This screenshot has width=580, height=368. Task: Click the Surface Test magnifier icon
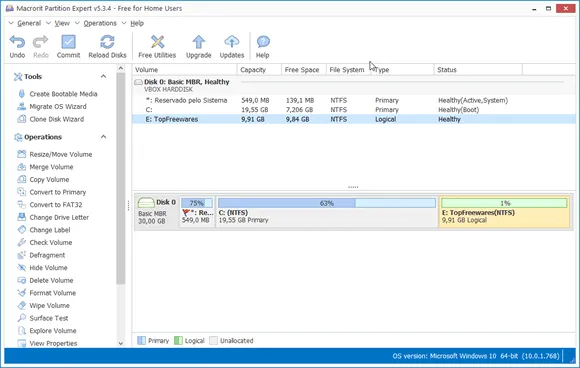[x=21, y=318]
